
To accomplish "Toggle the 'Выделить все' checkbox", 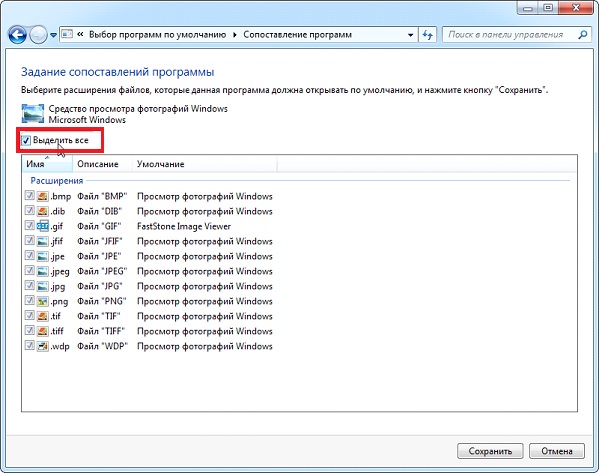I will [x=26, y=141].
